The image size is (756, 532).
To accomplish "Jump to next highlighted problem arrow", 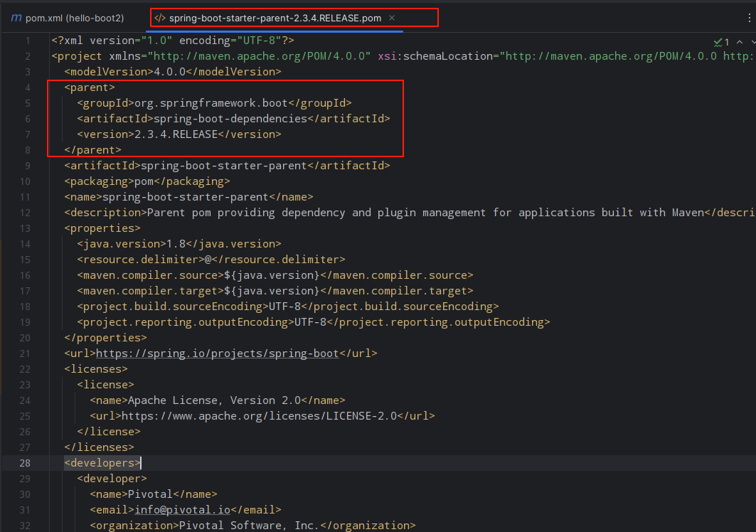I will [x=752, y=42].
